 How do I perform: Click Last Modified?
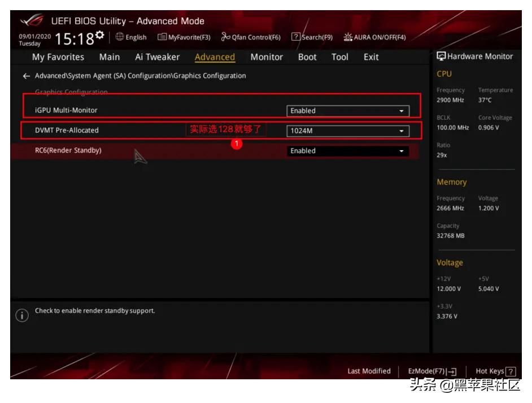click(x=369, y=371)
